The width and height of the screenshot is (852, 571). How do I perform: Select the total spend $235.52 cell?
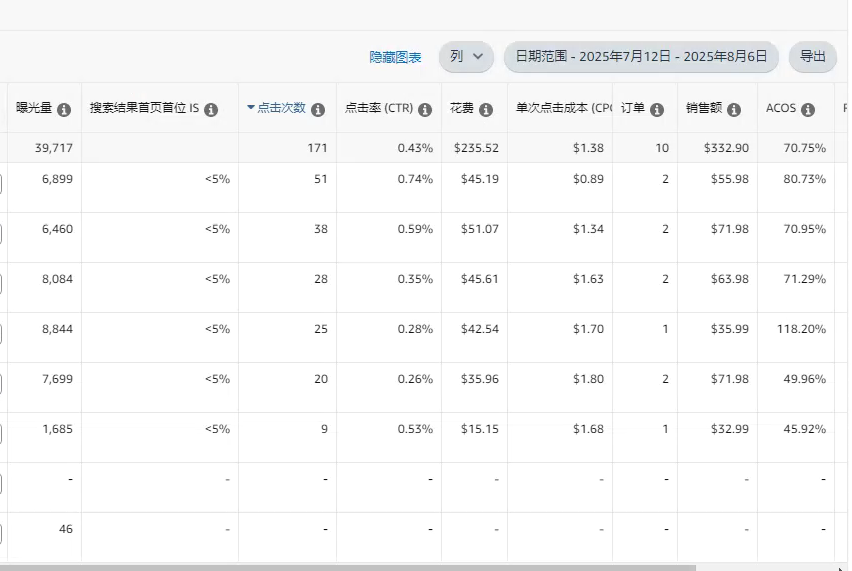click(476, 148)
